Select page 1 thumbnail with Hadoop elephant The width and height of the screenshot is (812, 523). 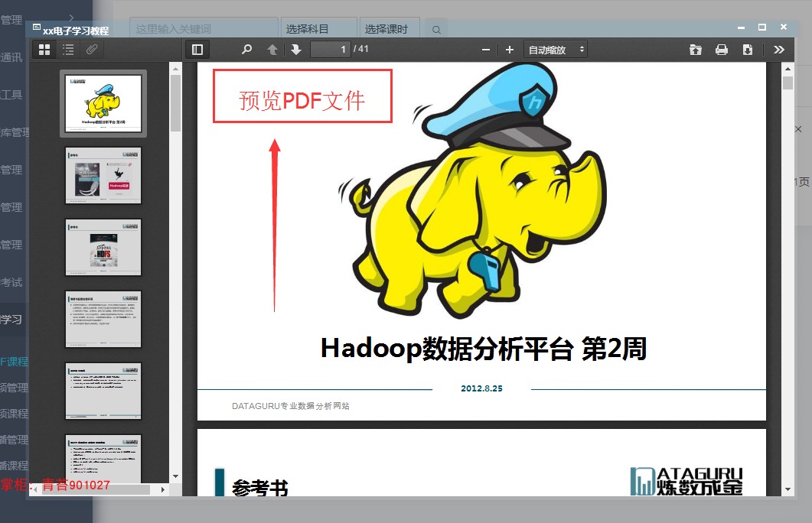pyautogui.click(x=103, y=103)
